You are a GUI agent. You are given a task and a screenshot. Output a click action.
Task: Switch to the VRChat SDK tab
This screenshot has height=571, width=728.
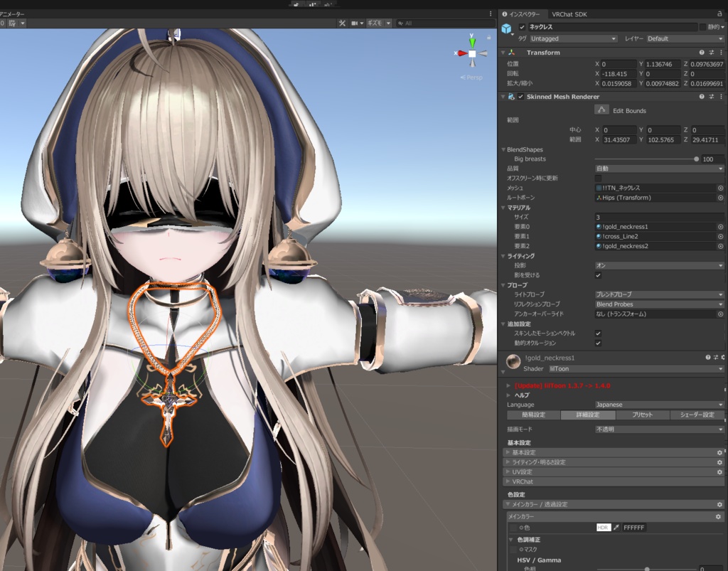point(569,14)
